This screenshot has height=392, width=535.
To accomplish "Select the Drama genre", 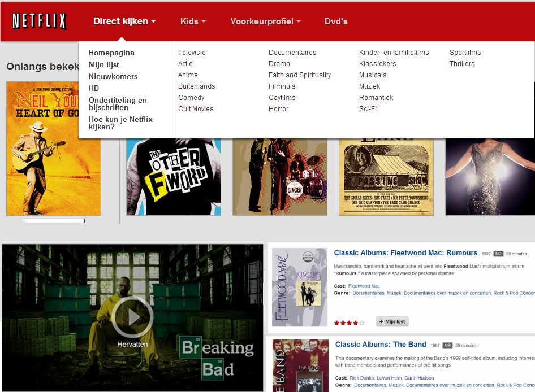I will (279, 64).
